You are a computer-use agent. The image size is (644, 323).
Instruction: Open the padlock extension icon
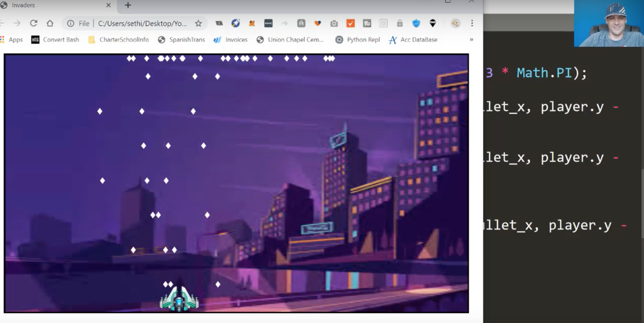(400, 23)
